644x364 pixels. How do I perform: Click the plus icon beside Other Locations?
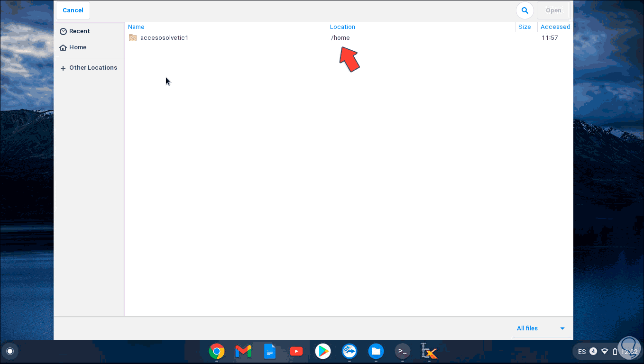[63, 68]
